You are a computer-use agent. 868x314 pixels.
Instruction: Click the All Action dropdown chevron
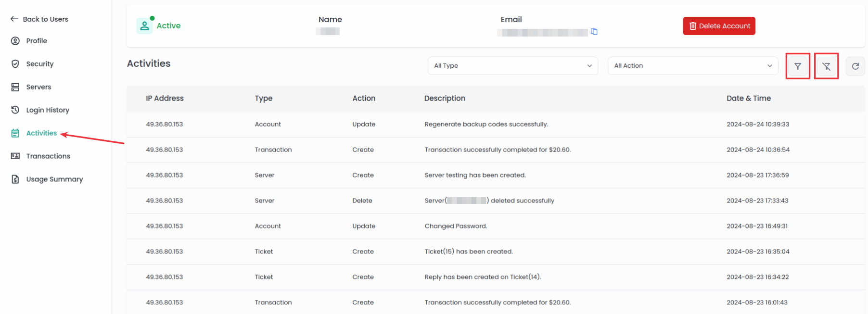769,66
